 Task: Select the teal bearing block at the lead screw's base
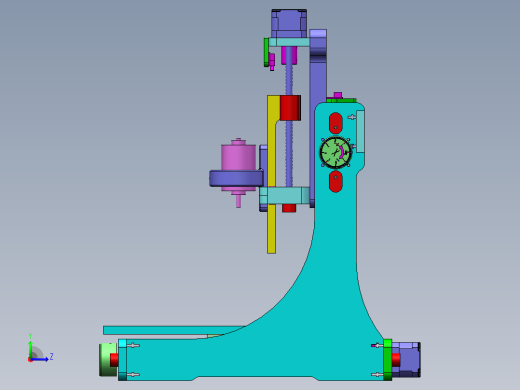(285, 195)
